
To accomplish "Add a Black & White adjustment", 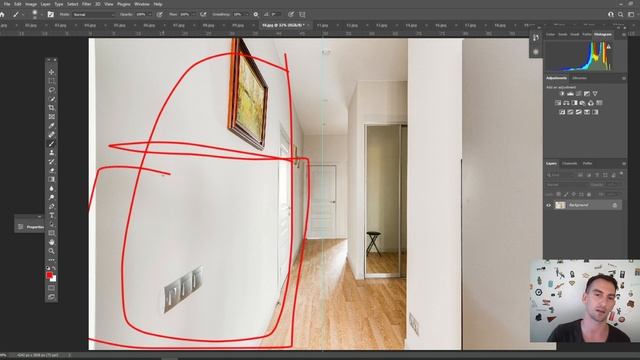I will coord(574,103).
